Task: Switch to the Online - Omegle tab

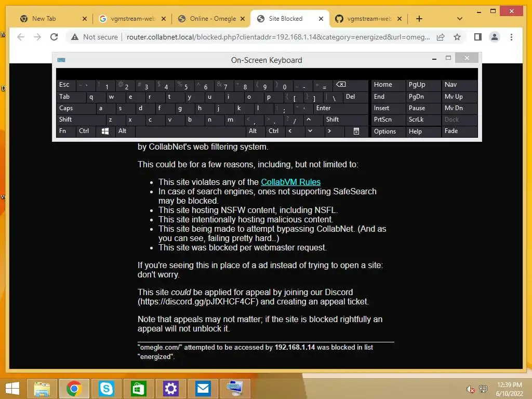Action: pyautogui.click(x=211, y=19)
